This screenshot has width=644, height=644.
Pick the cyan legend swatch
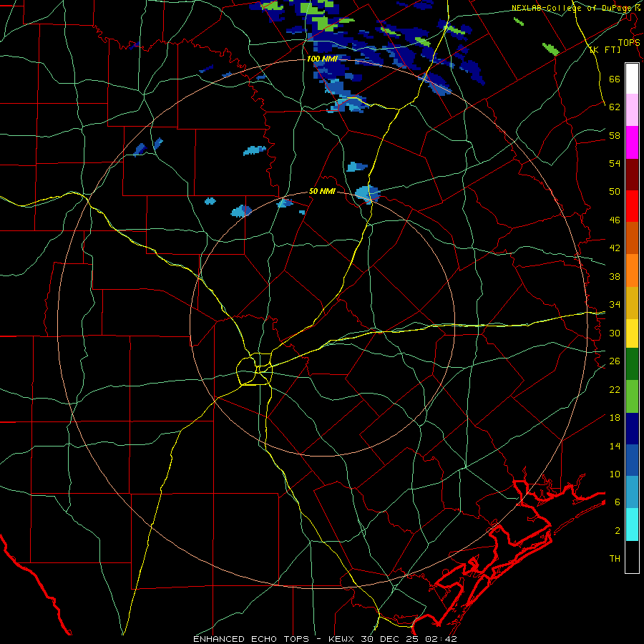[632, 525]
